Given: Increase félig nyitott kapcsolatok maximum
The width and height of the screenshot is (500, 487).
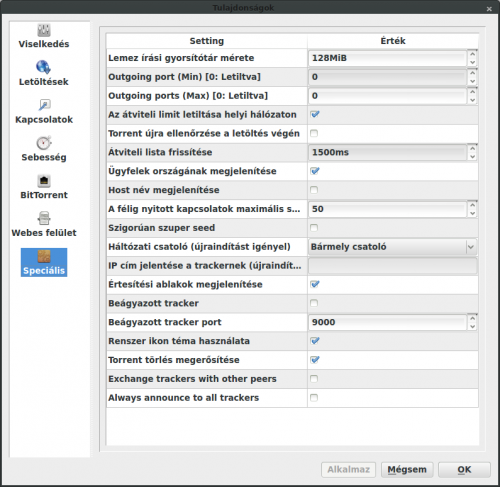Looking at the screenshot, I should [x=472, y=205].
